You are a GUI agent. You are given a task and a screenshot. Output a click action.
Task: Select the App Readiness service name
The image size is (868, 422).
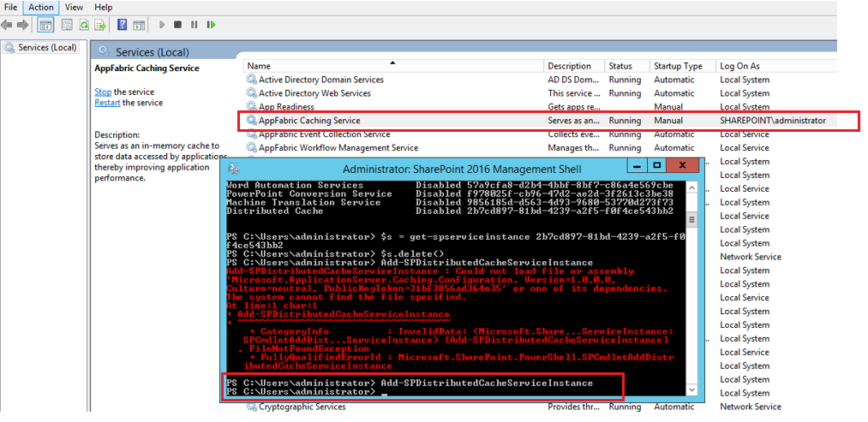click(x=286, y=107)
